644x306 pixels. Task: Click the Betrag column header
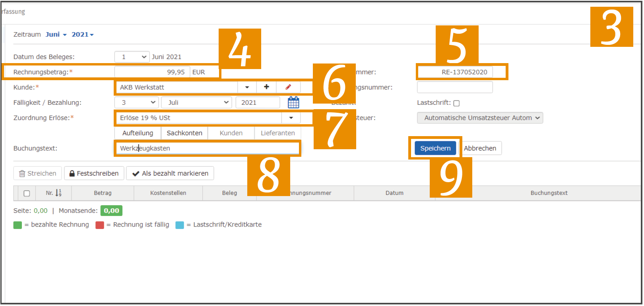point(103,193)
